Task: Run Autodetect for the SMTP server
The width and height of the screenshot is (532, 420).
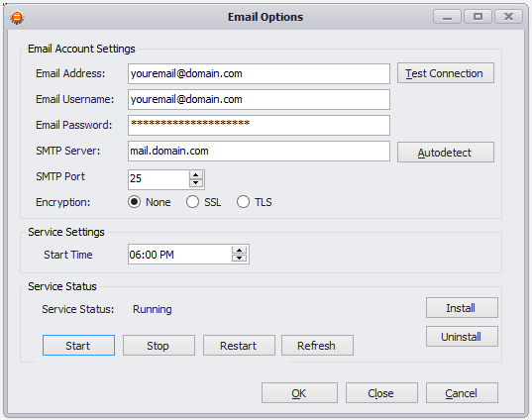Action: 446,153
